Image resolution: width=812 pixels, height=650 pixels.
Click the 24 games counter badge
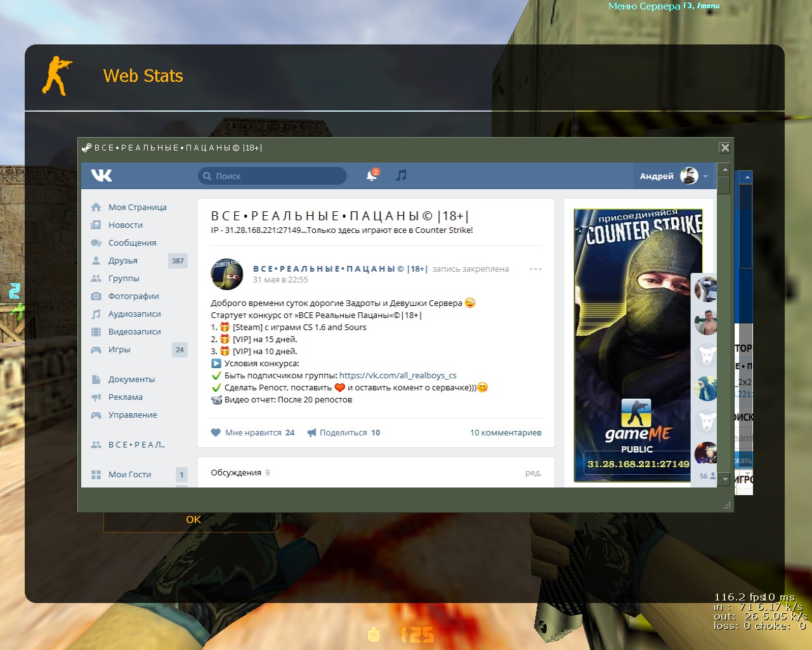click(180, 349)
